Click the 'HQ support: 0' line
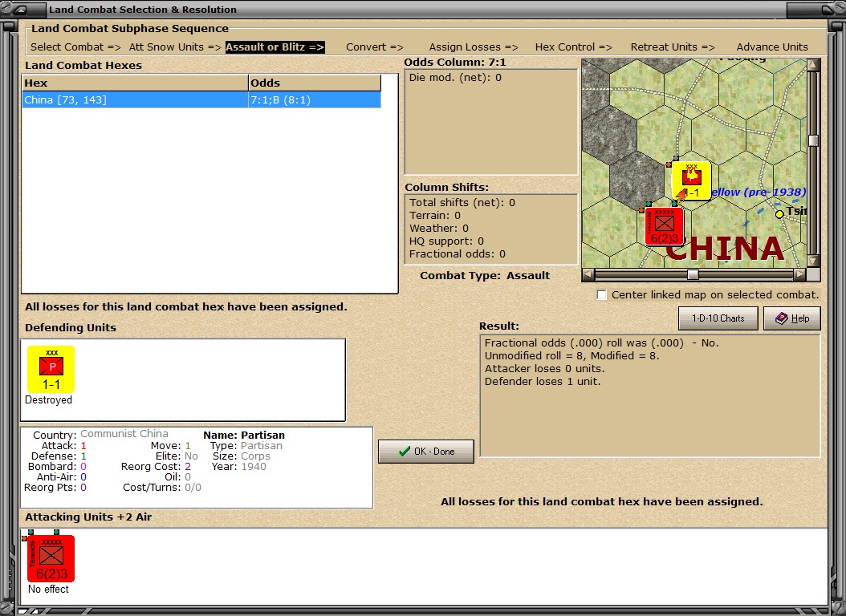The width and height of the screenshot is (846, 616). [446, 241]
